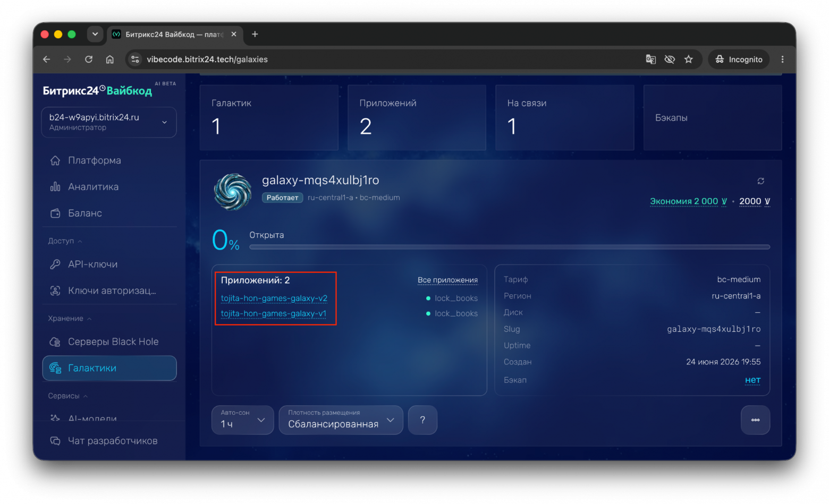829x504 pixels.
Task: Click the Работает status badge
Action: coord(282,198)
